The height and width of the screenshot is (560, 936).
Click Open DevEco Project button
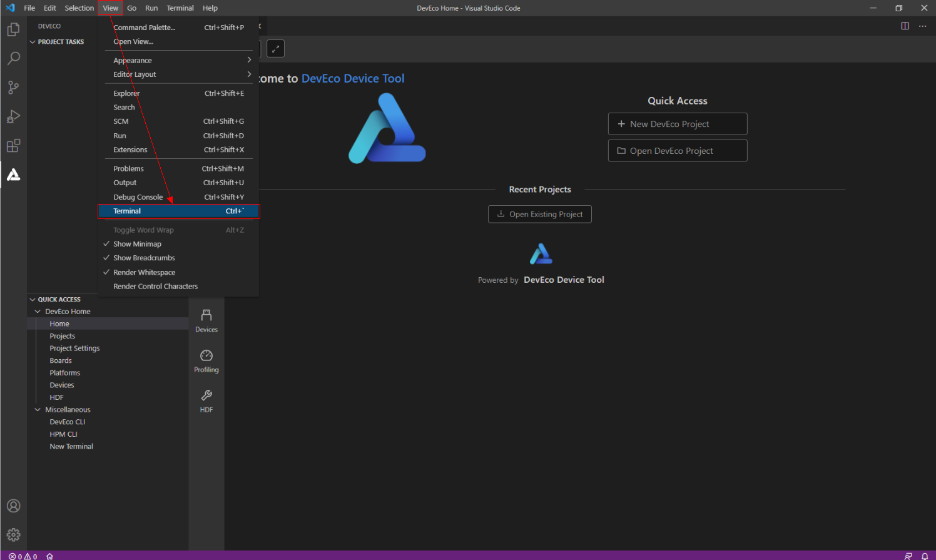(678, 151)
